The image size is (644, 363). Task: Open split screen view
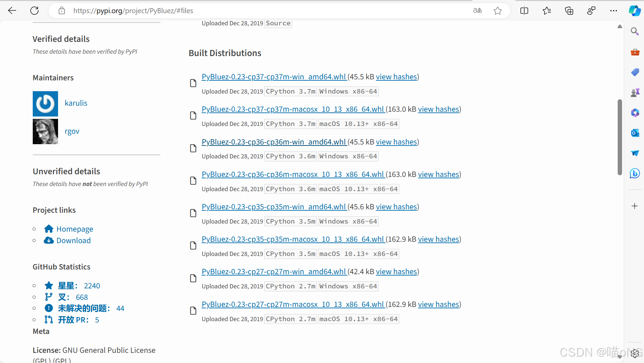524,10
